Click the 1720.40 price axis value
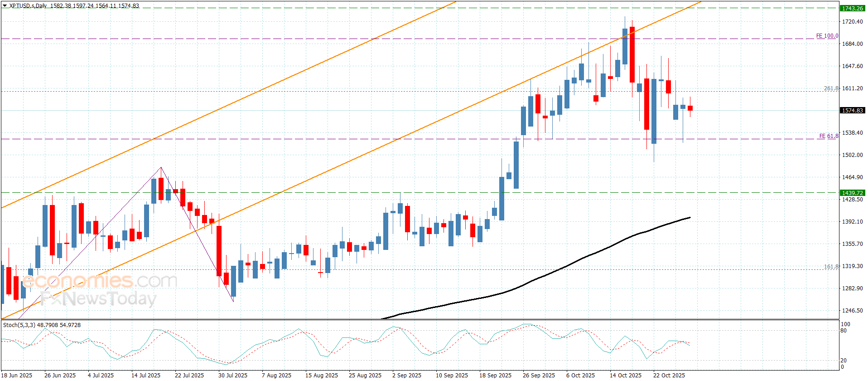Screen dimensions: 868x381 coord(852,21)
